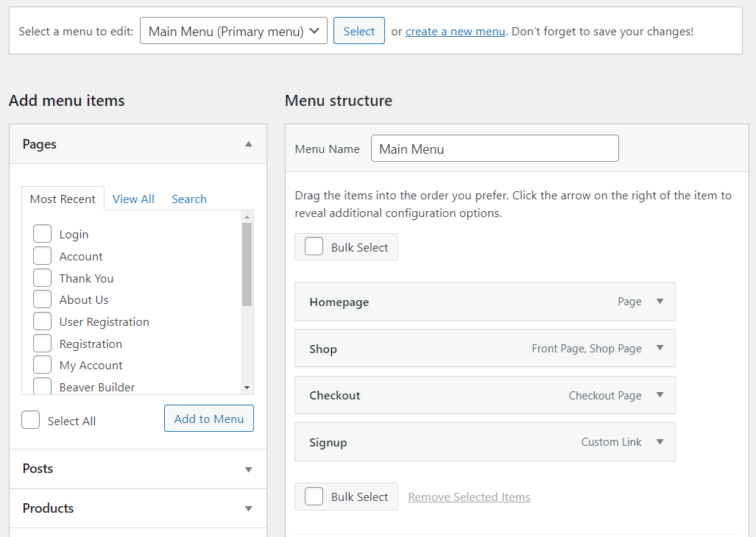Expand the Signup custom link options
This screenshot has height=537, width=756.
(x=659, y=442)
